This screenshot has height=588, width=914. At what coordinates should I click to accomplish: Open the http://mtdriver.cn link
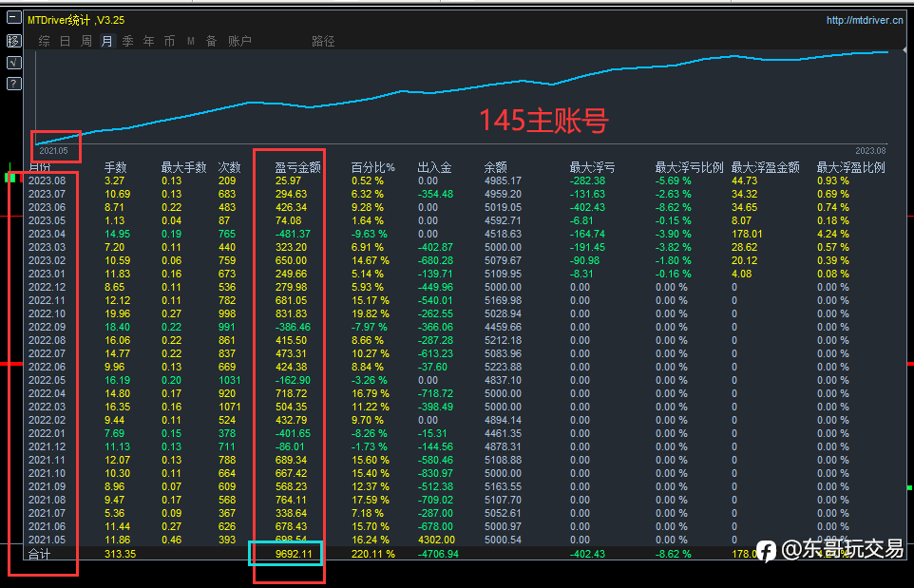click(x=865, y=20)
